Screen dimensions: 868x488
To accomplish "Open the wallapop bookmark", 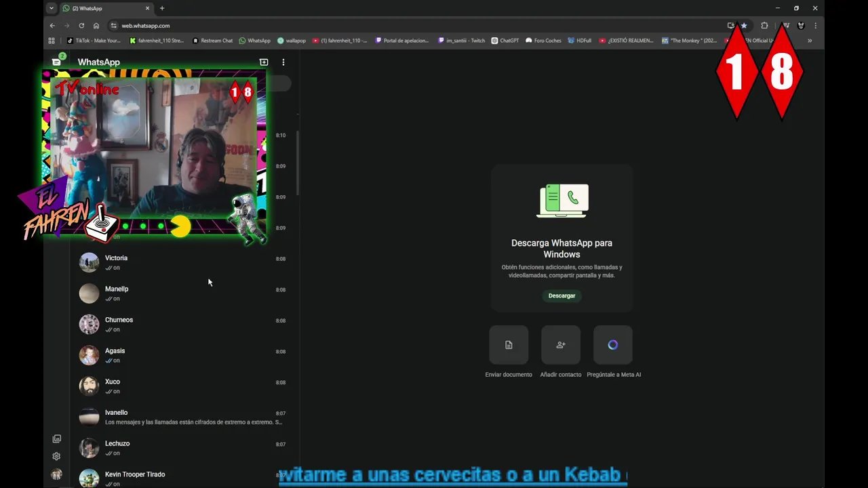I will point(292,41).
